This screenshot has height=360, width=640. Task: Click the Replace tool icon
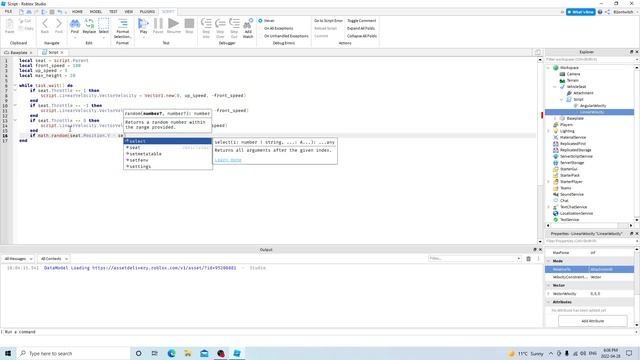click(x=89, y=24)
